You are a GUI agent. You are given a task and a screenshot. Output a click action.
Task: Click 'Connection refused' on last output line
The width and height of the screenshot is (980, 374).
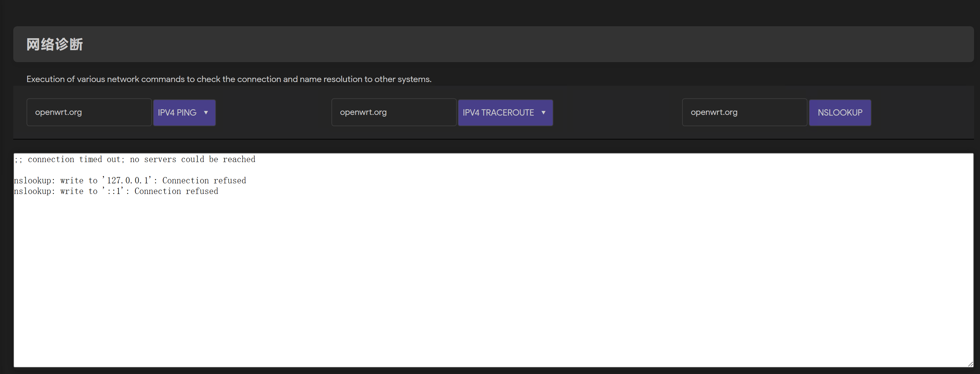pos(176,191)
